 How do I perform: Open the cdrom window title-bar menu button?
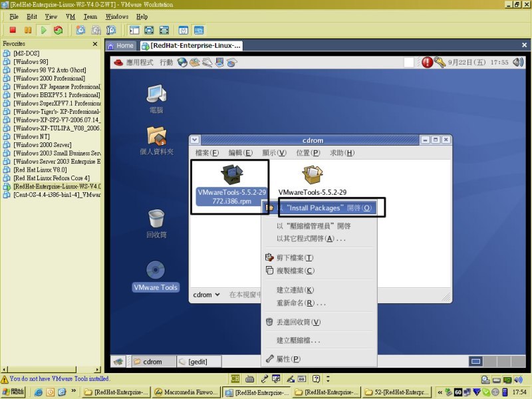point(195,140)
